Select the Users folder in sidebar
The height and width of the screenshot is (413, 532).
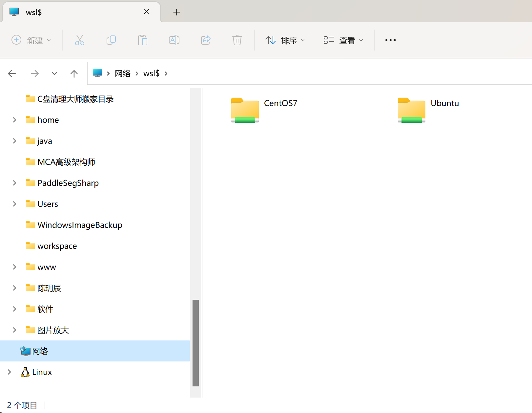coord(42,204)
